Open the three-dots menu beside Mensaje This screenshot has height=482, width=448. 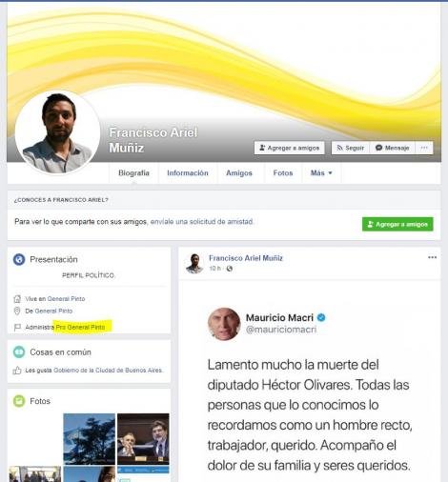tap(424, 148)
